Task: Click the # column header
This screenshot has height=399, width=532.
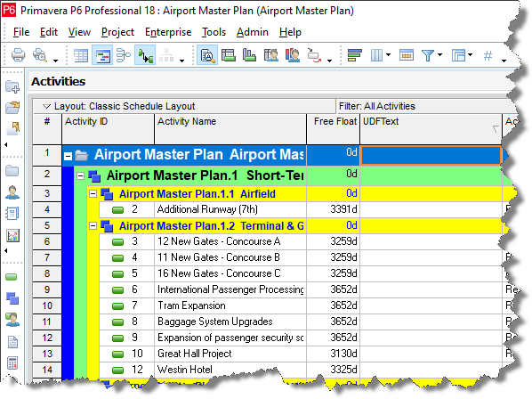Action: [47, 129]
